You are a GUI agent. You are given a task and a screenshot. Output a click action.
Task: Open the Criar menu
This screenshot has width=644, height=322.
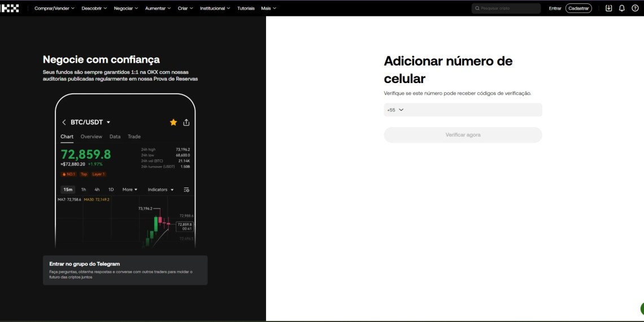(185, 8)
